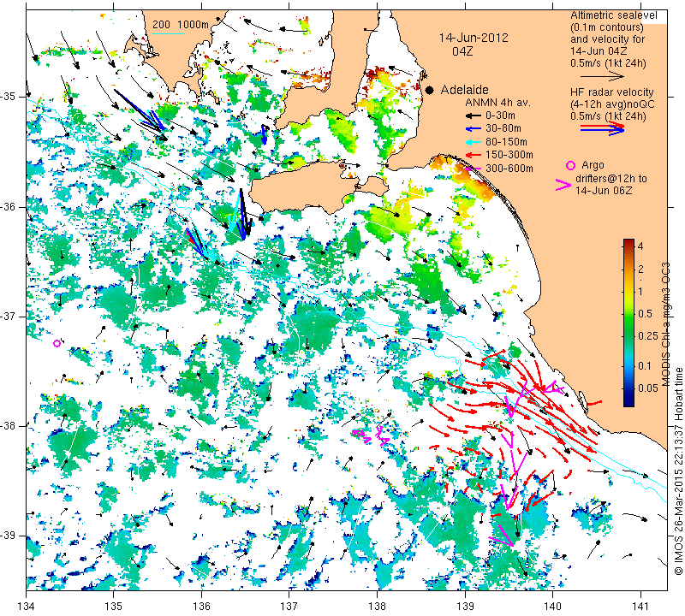Click the black 0-30m legend arrow

[474, 115]
